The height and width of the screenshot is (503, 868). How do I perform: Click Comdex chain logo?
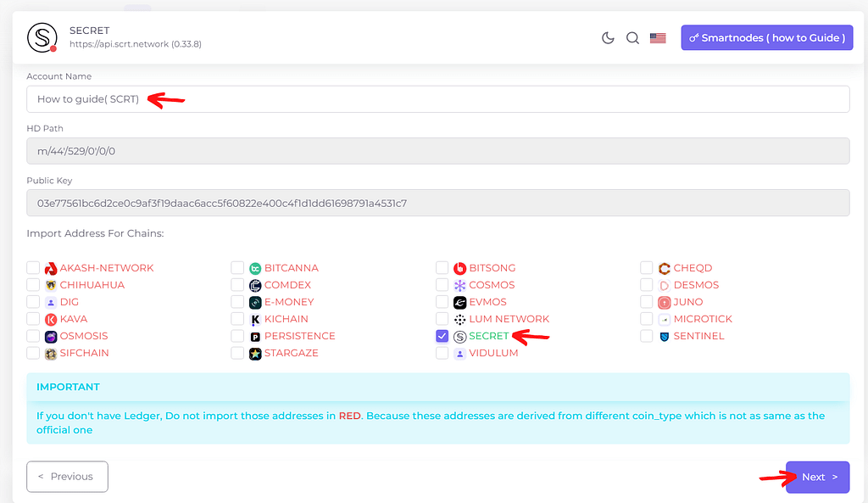click(x=255, y=285)
